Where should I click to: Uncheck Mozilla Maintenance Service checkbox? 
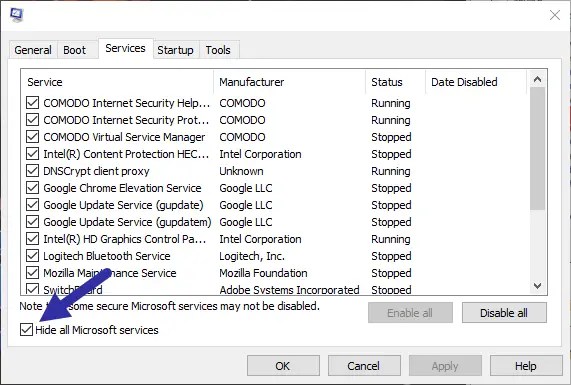(x=32, y=273)
